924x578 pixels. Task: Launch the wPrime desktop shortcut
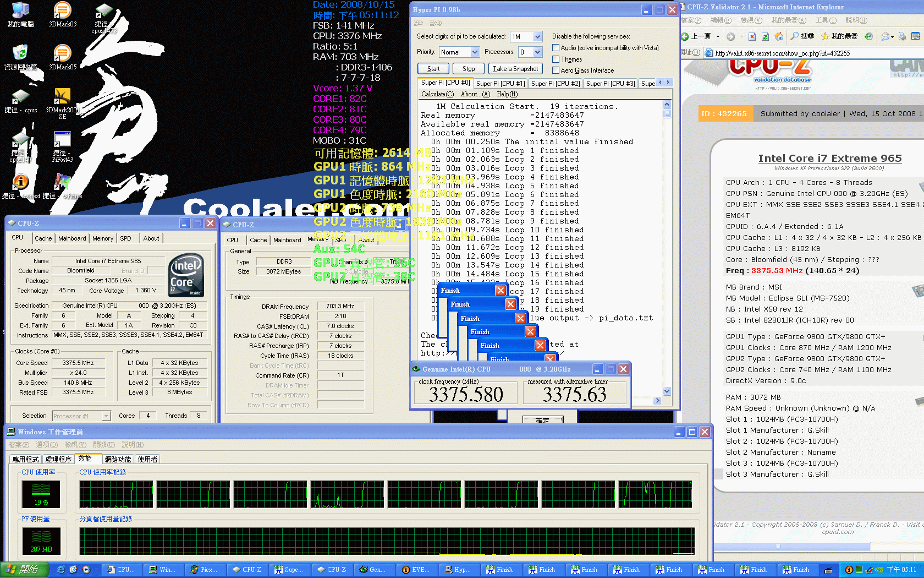(62, 187)
